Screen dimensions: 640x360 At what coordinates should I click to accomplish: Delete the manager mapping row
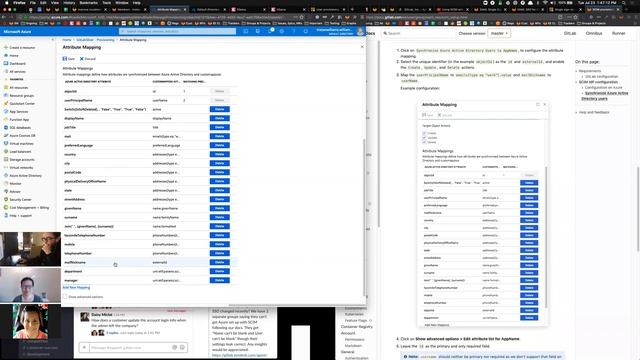220,280
